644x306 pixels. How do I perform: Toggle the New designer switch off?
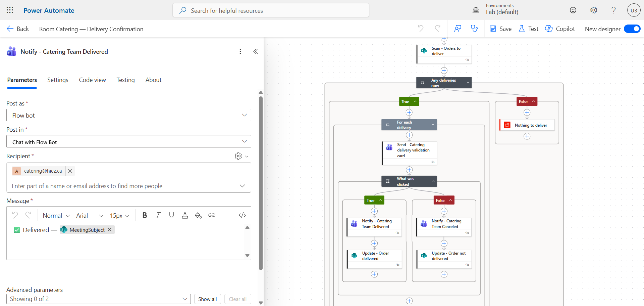(632, 29)
